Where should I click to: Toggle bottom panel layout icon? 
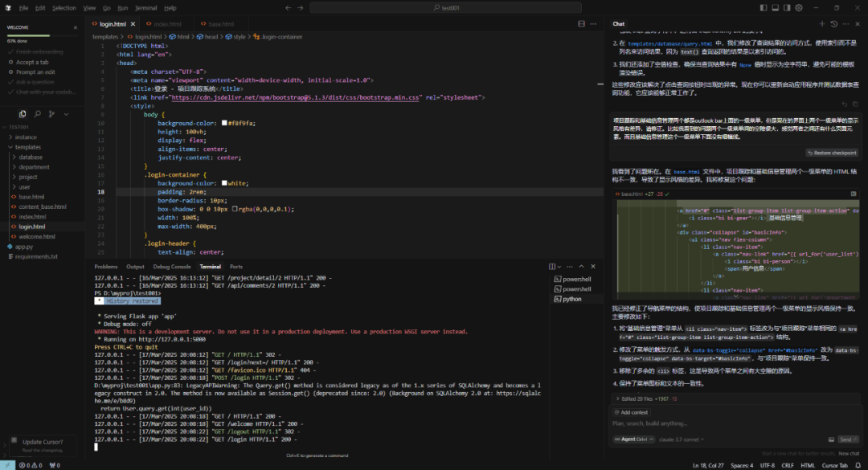coord(775,8)
